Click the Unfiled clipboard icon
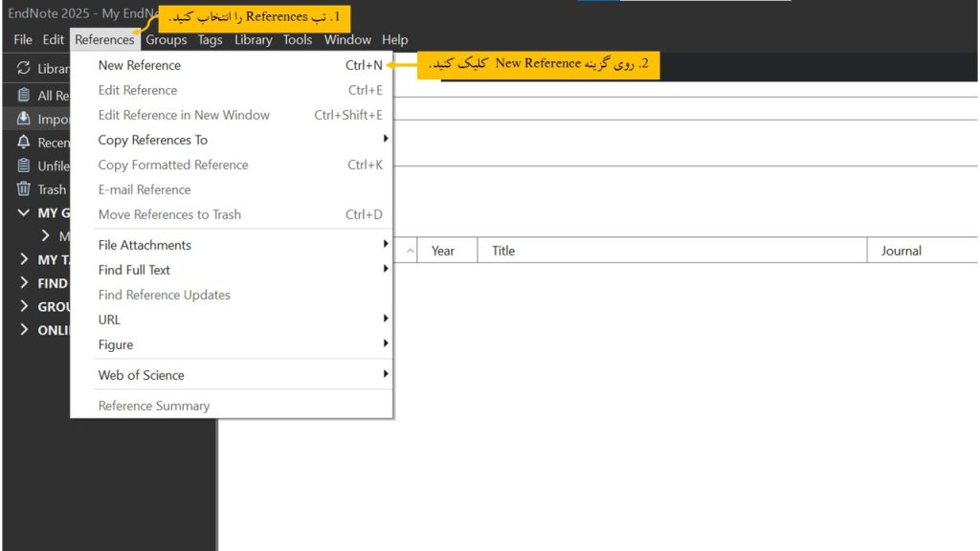 [x=24, y=165]
